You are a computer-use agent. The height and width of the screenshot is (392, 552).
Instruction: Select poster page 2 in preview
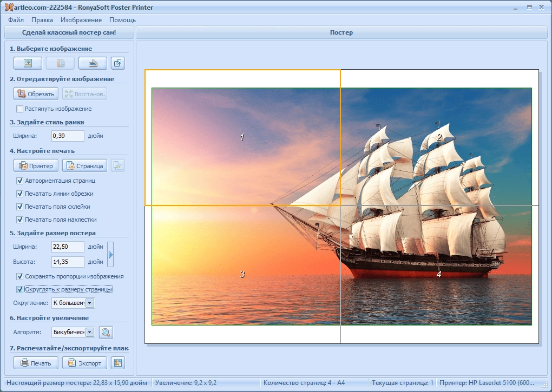click(439, 137)
